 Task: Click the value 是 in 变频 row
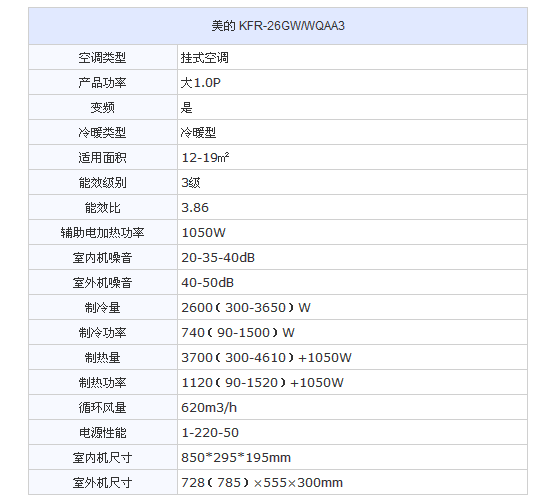pos(186,108)
